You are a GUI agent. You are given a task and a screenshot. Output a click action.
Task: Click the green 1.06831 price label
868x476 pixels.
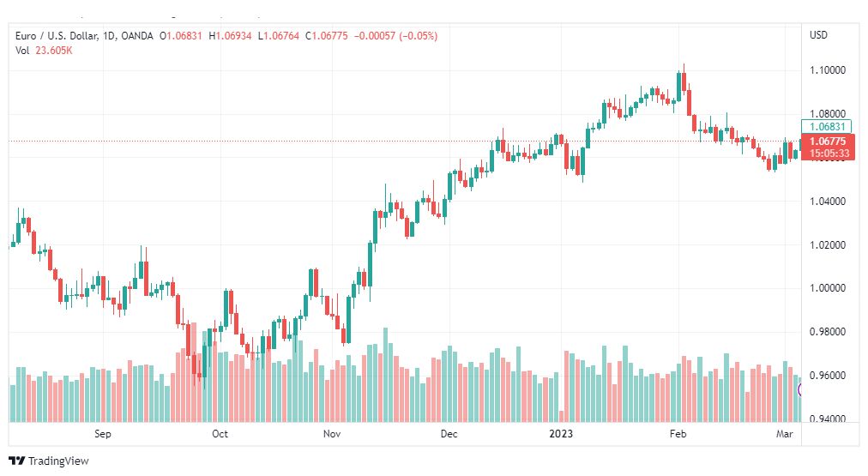pos(827,127)
